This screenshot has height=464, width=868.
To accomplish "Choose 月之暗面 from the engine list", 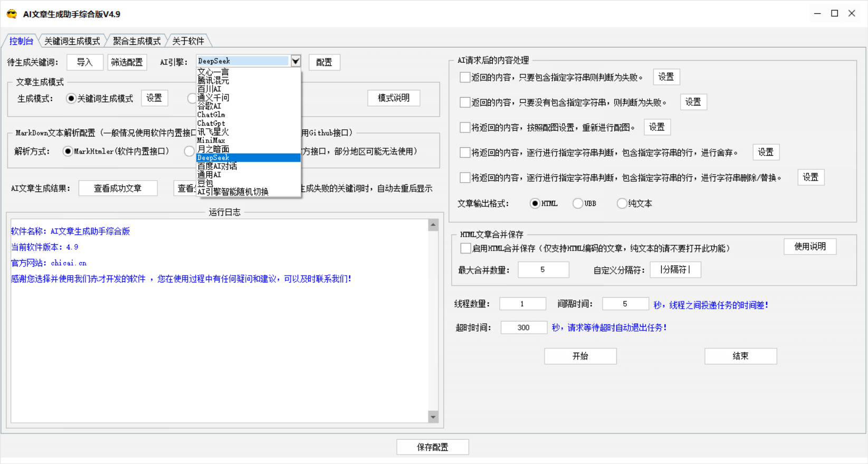I will click(x=249, y=149).
